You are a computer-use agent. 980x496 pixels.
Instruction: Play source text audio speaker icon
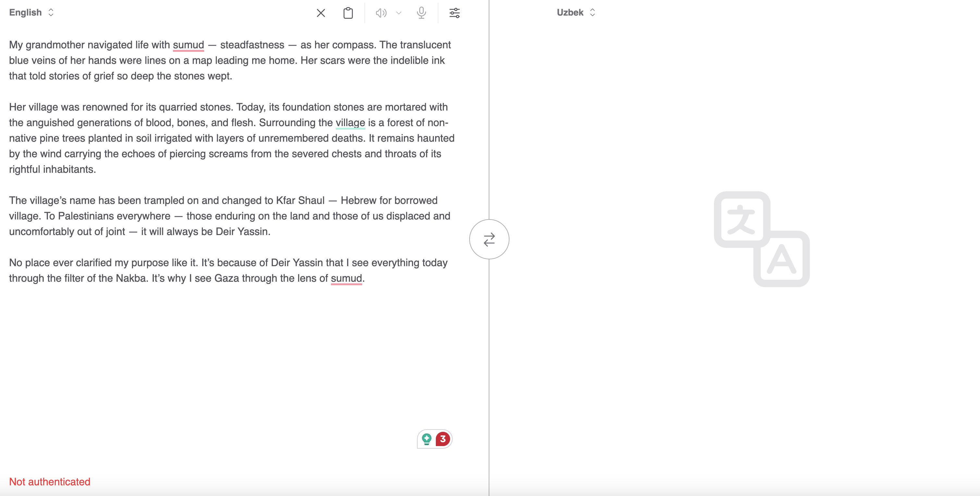(x=381, y=13)
